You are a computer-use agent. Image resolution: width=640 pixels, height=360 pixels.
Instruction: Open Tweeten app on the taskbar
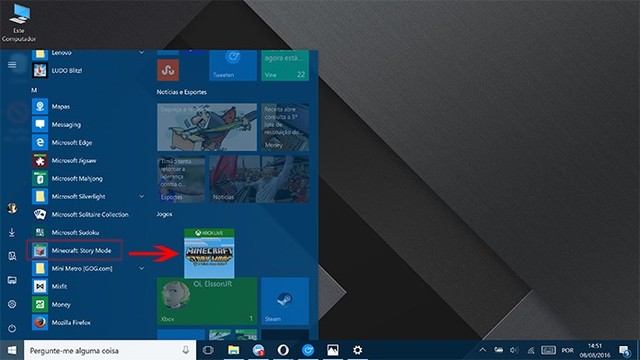point(308,350)
